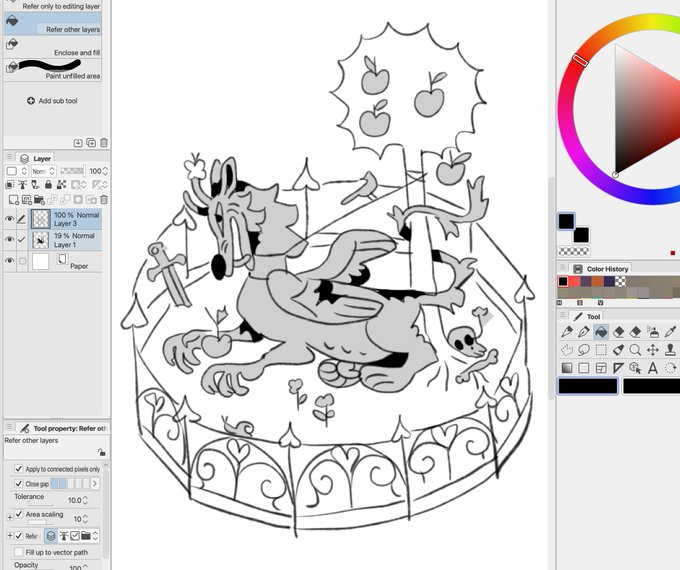
Task: Select Refer other layers sub tool
Action: coord(53,23)
